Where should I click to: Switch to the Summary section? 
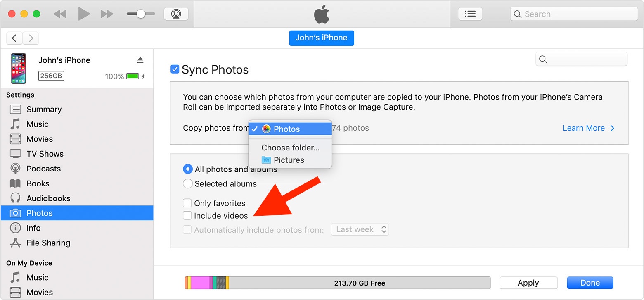pyautogui.click(x=44, y=109)
